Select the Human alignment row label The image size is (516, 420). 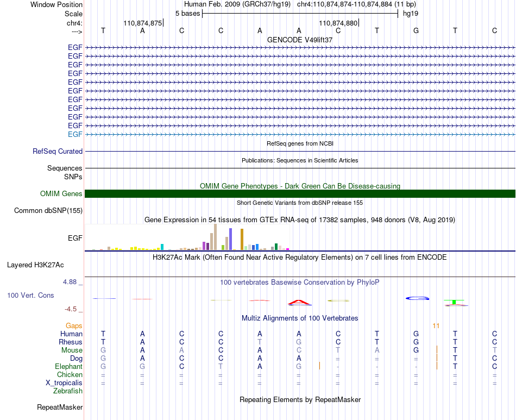pos(71,334)
